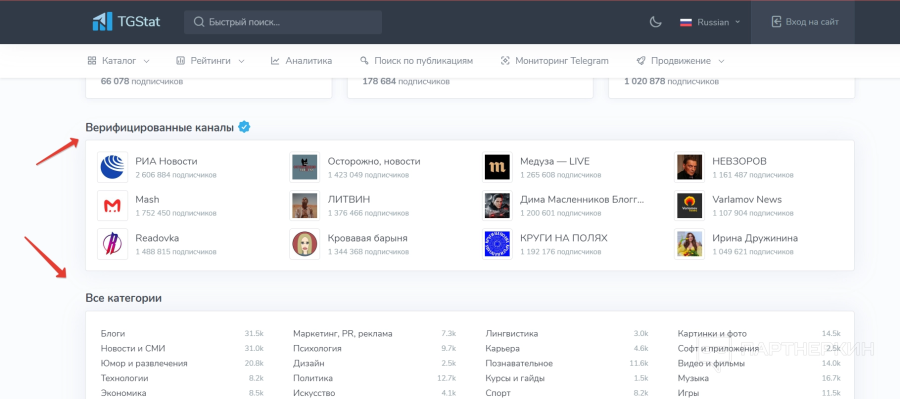The image size is (900, 399).
Task: Select the Игры category
Action: 688,393
